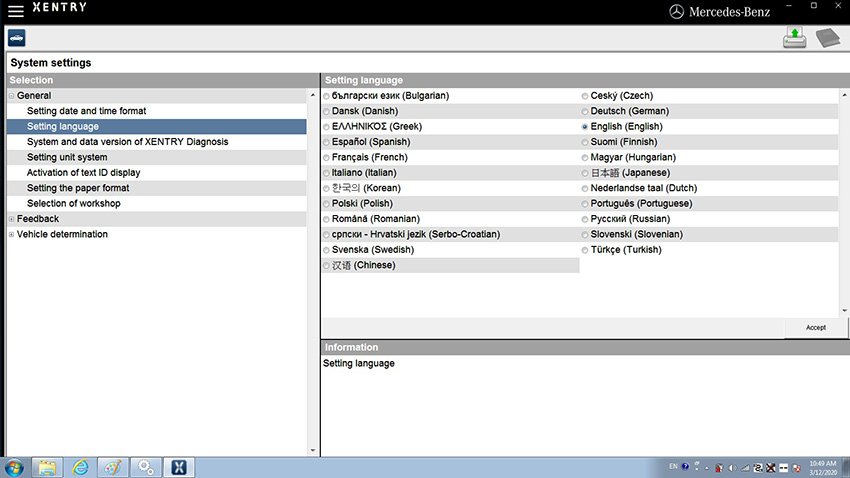Open the File Explorer taskbar icon
This screenshot has width=850, height=478.
pyautogui.click(x=47, y=467)
